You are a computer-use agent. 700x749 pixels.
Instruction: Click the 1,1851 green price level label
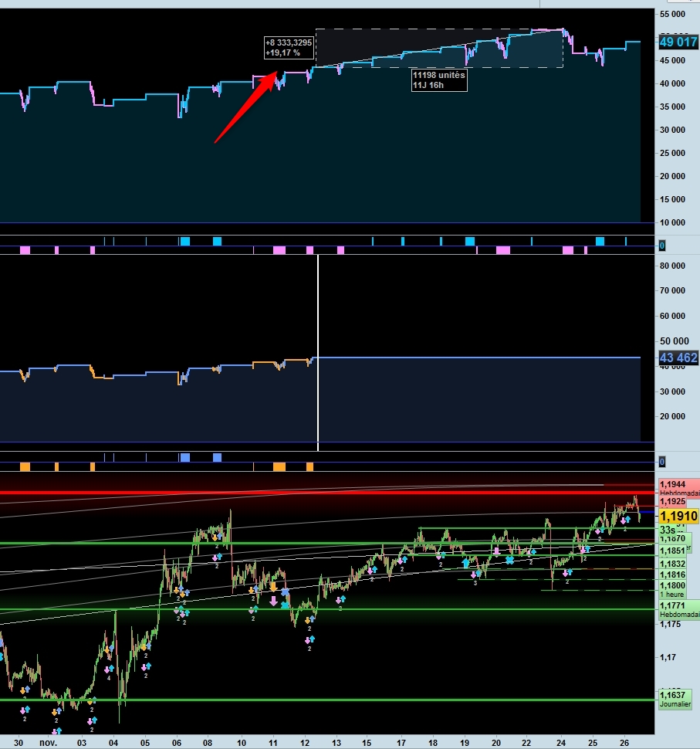click(x=672, y=551)
